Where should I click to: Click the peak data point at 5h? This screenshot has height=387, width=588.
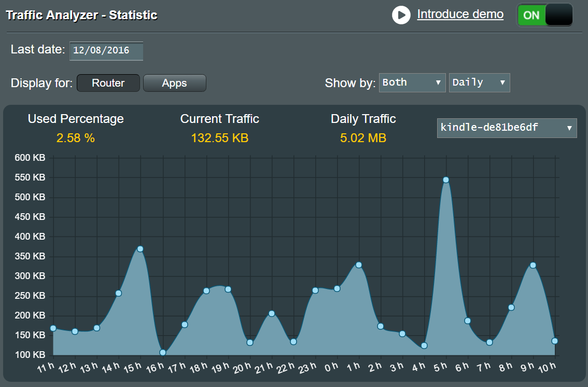coord(446,180)
